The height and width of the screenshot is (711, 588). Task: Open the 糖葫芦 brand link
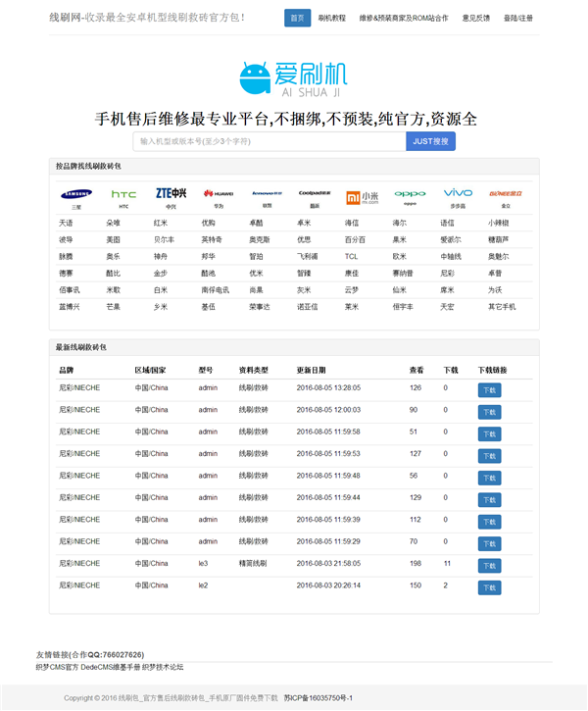(498, 240)
